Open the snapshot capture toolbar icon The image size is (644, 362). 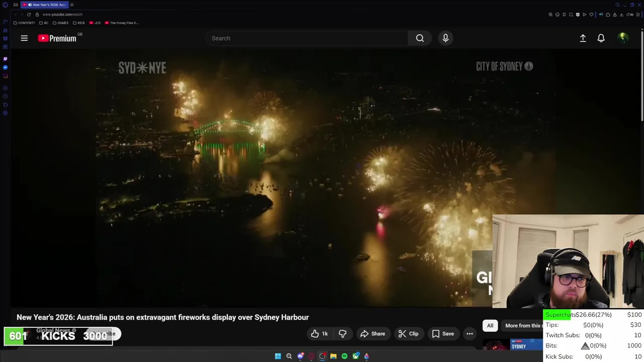(571, 15)
